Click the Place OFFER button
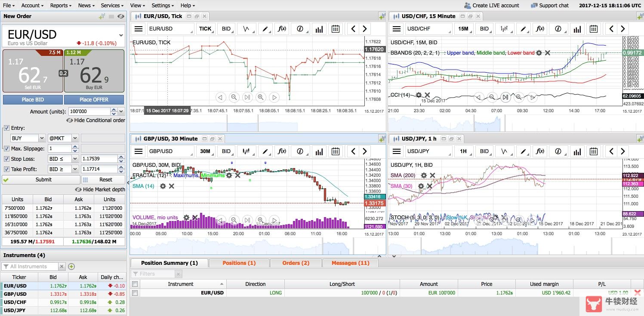Screen dimensions: 644x316 coord(94,100)
